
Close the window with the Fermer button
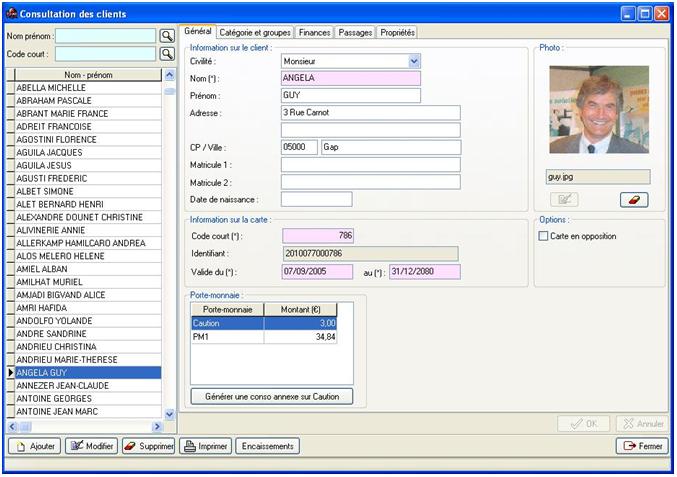click(x=642, y=446)
